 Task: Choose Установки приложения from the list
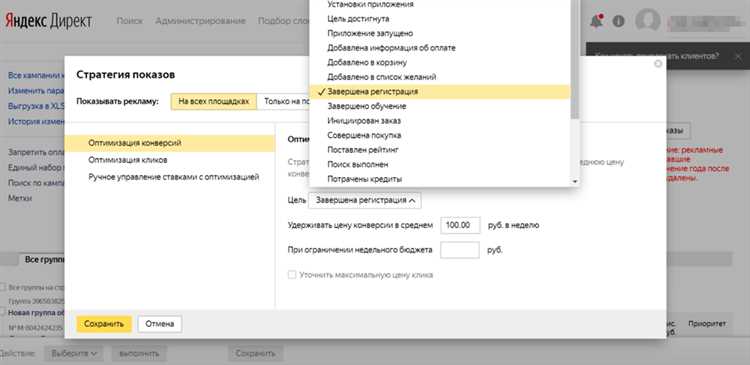(x=440, y=4)
